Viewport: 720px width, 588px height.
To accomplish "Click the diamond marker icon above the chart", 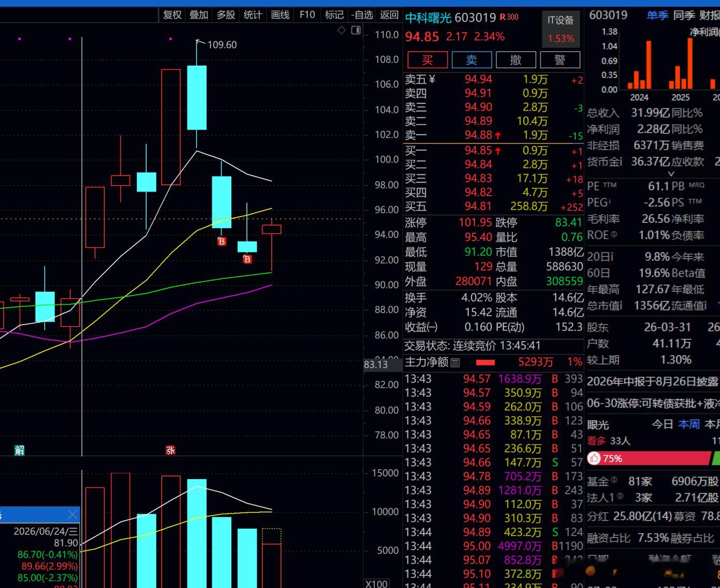I will 341,30.
